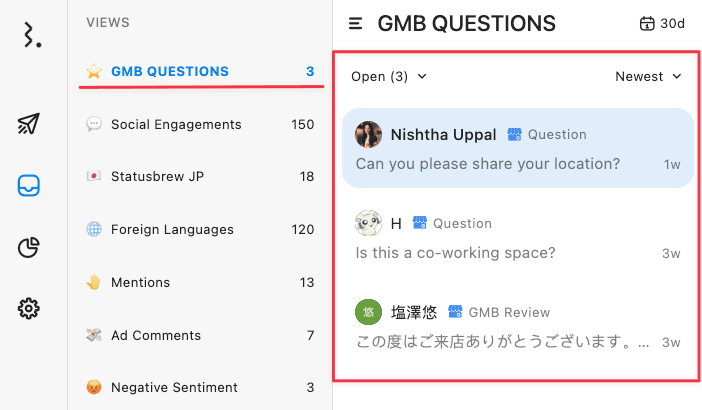Select the Social Engagements view
Viewport: 702px width, 410px height.
(x=176, y=124)
